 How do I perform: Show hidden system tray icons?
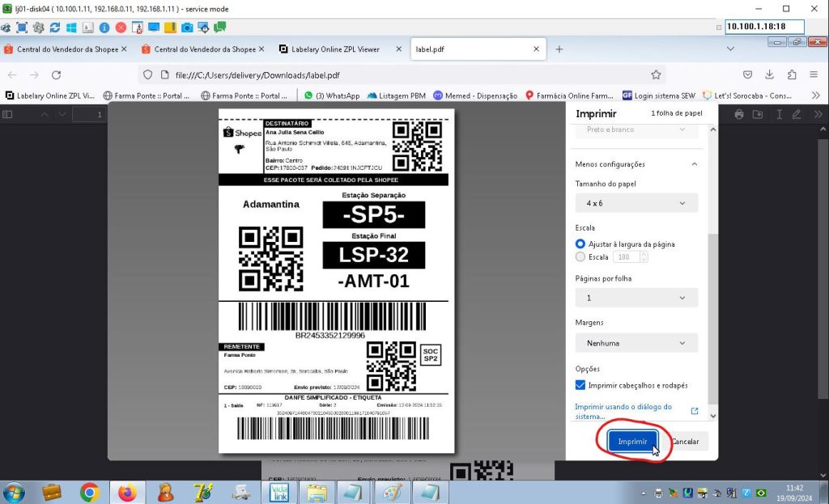[644, 493]
